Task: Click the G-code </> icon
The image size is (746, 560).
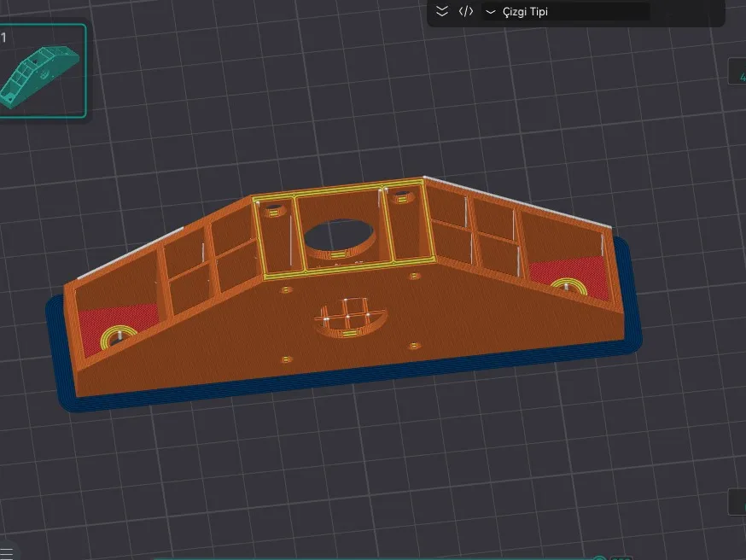Action: 466,11
